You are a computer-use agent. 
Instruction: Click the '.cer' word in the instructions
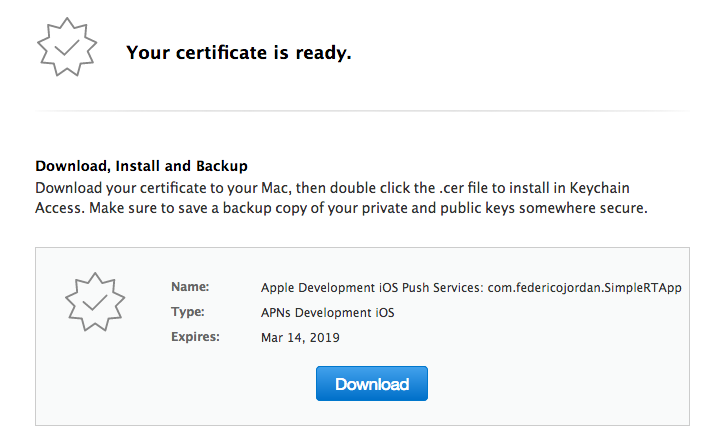pyautogui.click(x=451, y=188)
